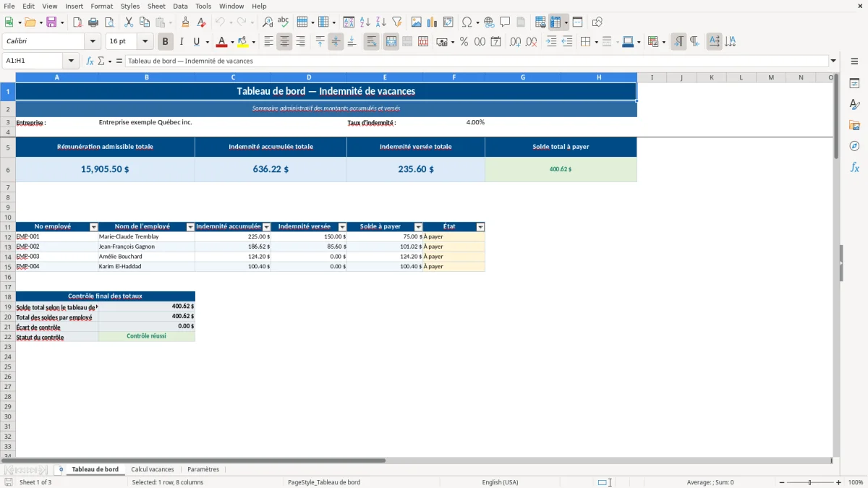Open the sidebar Gallery icon
Viewport: 868px width, 488px height.
click(x=854, y=125)
